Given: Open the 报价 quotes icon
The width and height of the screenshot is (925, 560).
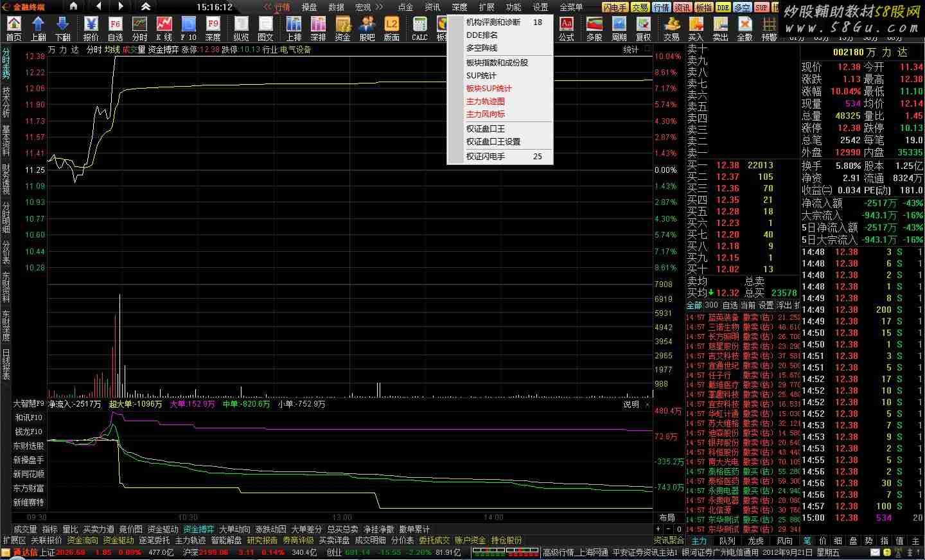Looking at the screenshot, I should 91,29.
